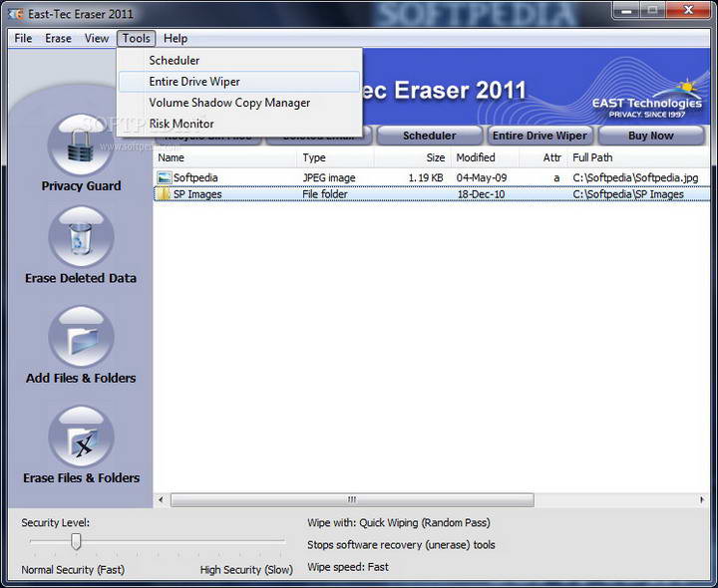Click the SP Images folder icon
The image size is (718, 588).
click(164, 194)
